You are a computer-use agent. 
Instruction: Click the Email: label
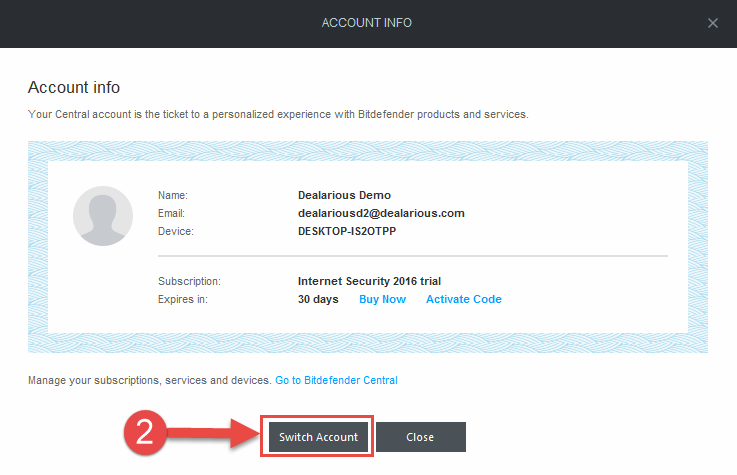172,213
